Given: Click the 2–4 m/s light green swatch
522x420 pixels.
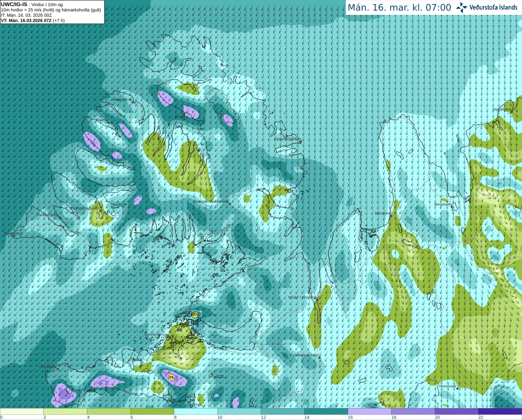Looking at the screenshot, I should click(x=65, y=411).
